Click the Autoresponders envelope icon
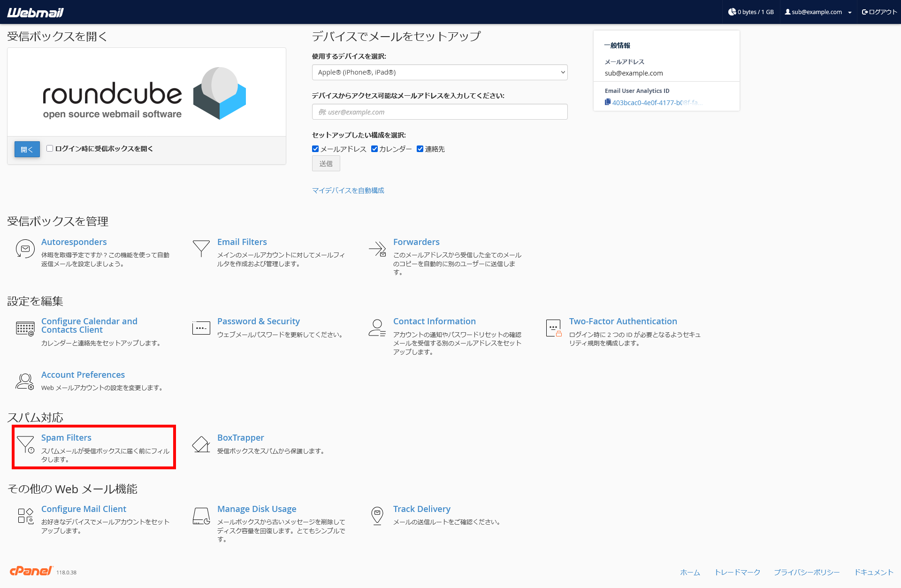The image size is (901, 588). click(25, 249)
